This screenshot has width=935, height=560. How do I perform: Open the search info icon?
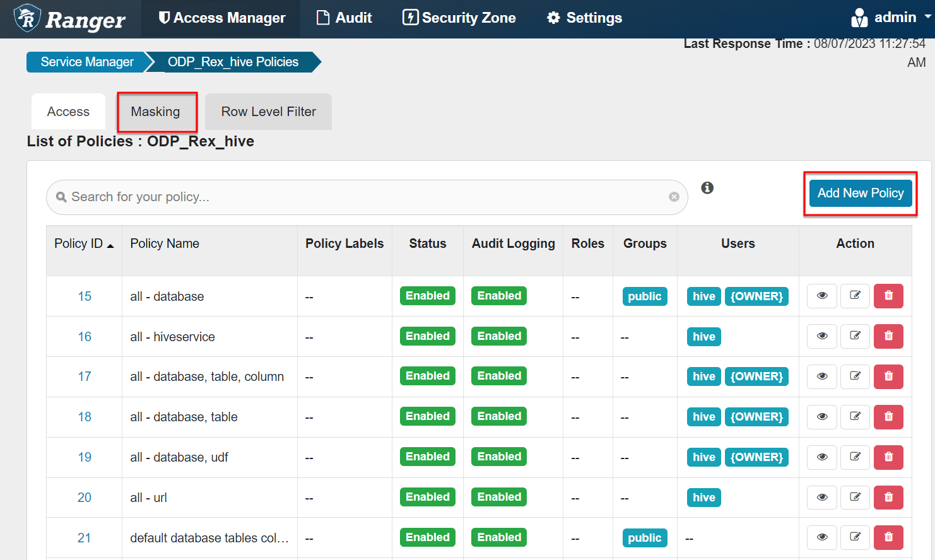coord(707,187)
